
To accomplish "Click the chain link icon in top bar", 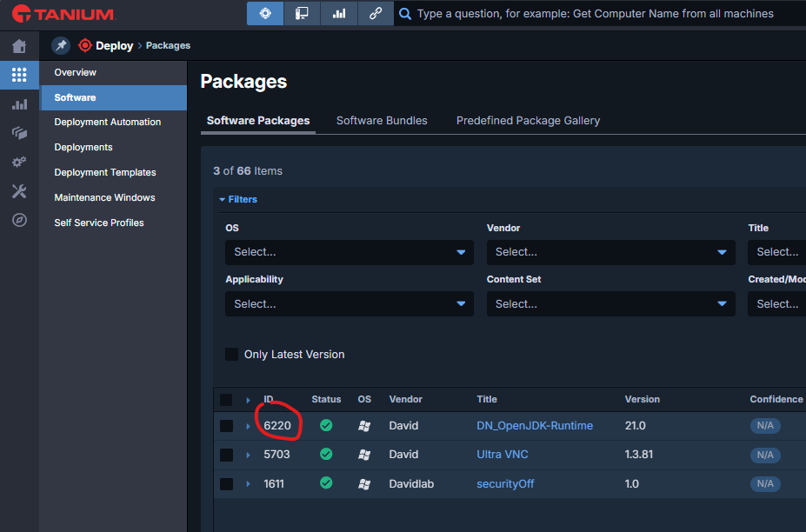I will (x=375, y=14).
